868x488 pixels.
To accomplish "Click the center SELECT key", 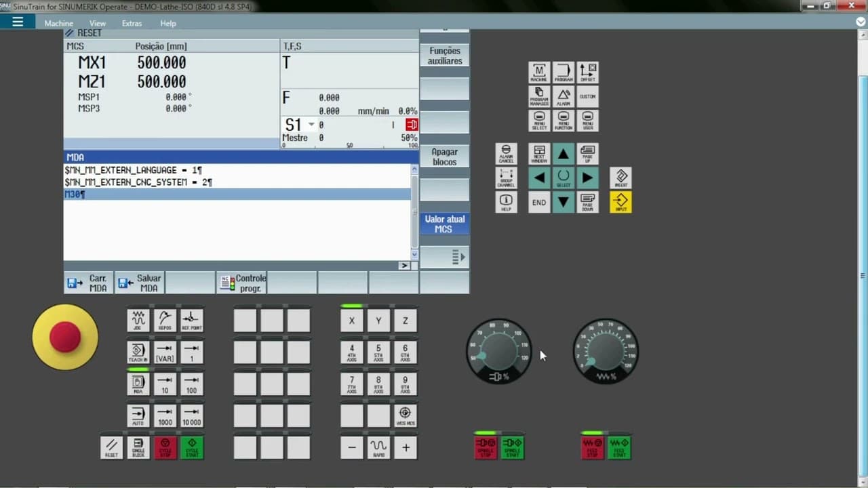I will 564,178.
